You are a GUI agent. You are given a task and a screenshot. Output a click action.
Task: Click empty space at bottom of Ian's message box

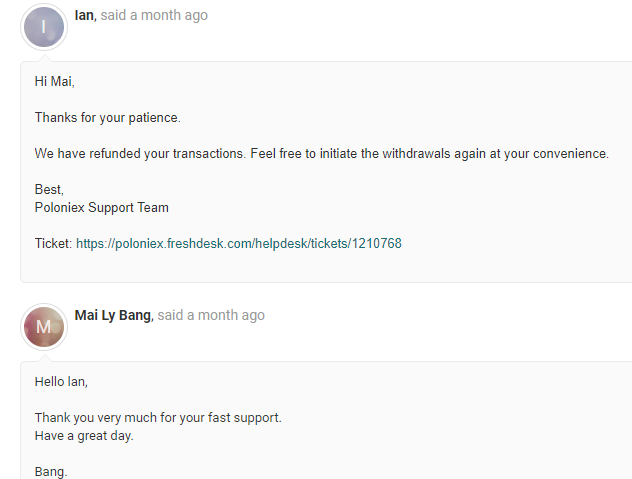pos(322,267)
